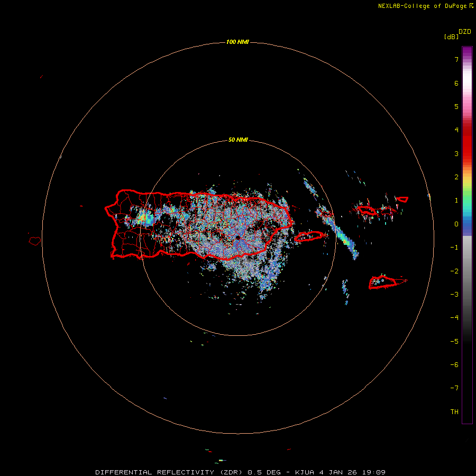
Task: Click the 0 dB tick label on the scale
Action: (x=456, y=224)
